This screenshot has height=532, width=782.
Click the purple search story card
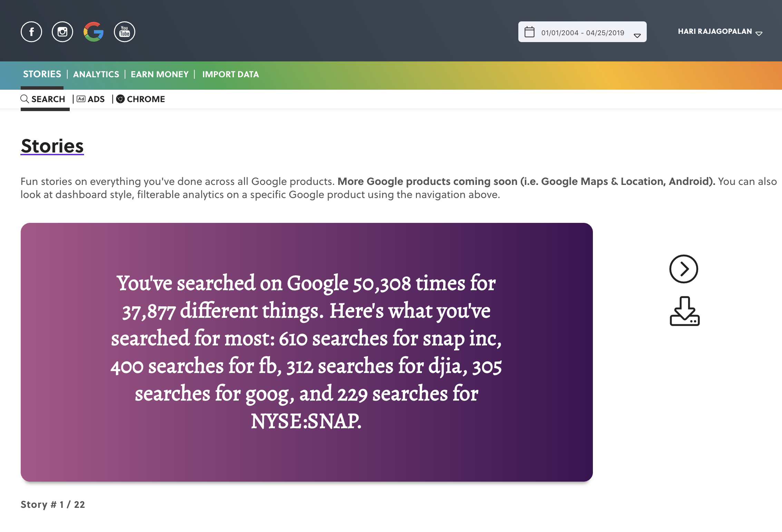click(306, 352)
